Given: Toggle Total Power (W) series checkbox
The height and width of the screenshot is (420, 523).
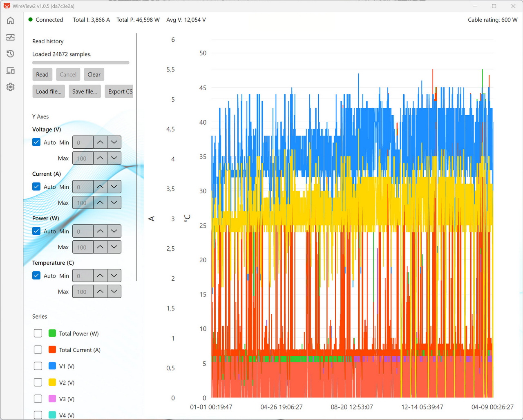Looking at the screenshot, I should [x=38, y=333].
